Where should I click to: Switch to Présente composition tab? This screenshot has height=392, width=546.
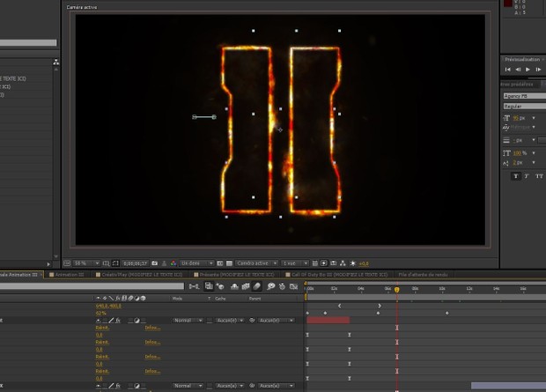click(x=234, y=275)
